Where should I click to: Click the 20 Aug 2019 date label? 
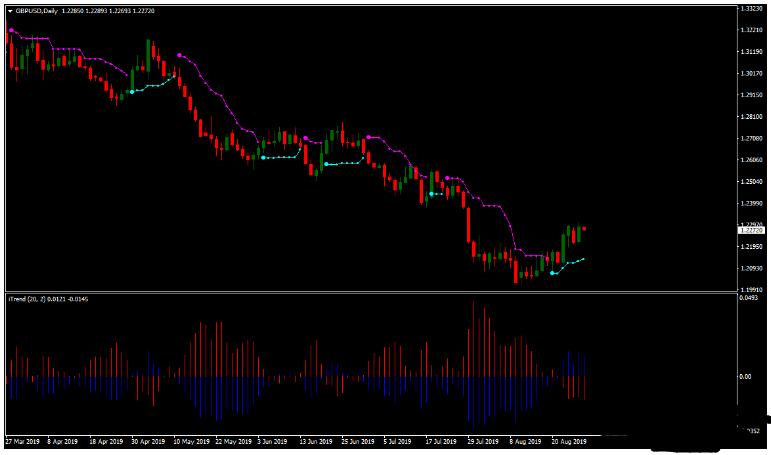(x=569, y=442)
